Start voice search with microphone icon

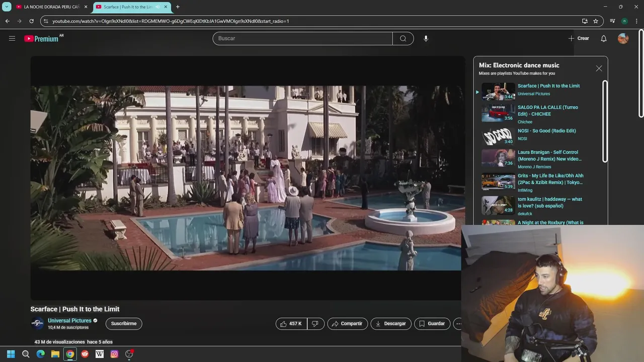(x=426, y=38)
